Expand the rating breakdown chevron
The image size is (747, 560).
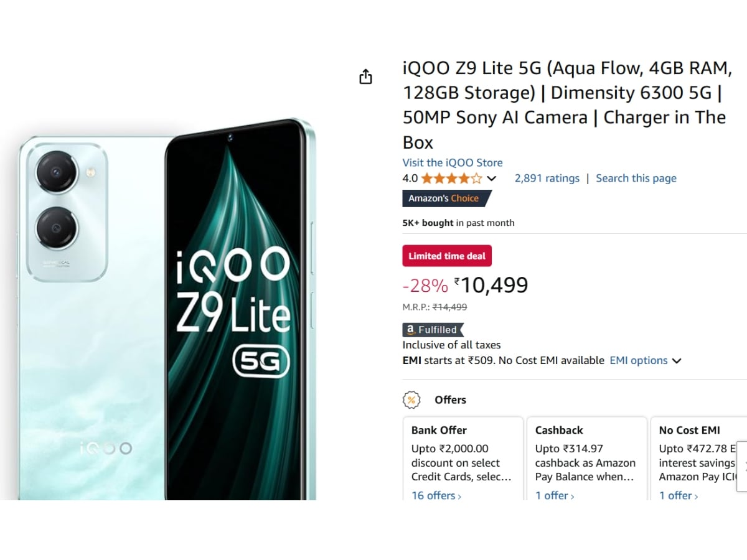tap(492, 179)
